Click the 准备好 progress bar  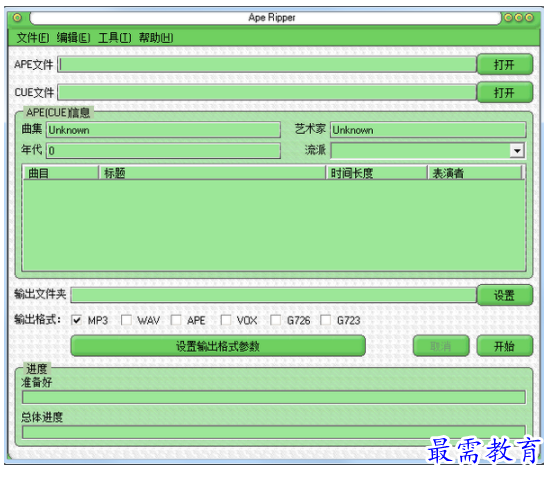coord(274,397)
